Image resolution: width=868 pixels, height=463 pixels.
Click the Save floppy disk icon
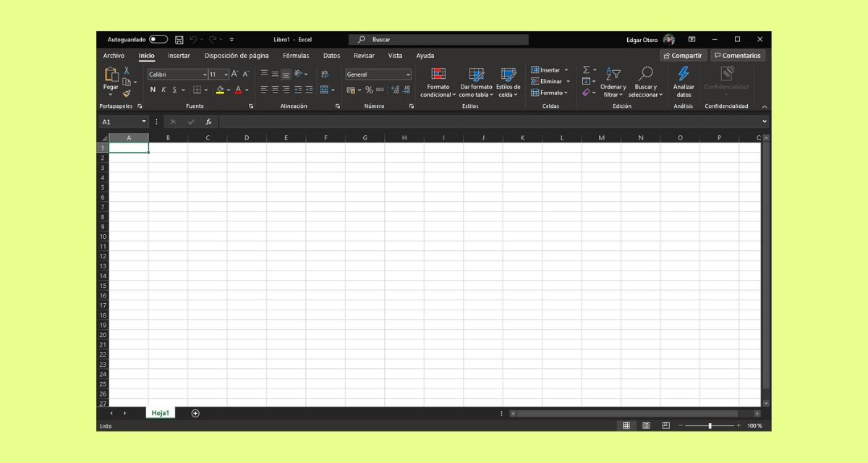tap(179, 40)
